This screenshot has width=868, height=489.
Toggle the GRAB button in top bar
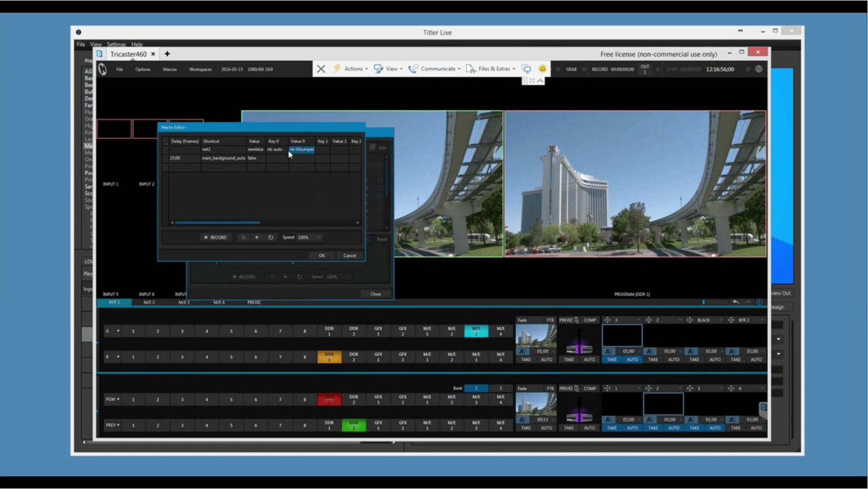[x=571, y=69]
